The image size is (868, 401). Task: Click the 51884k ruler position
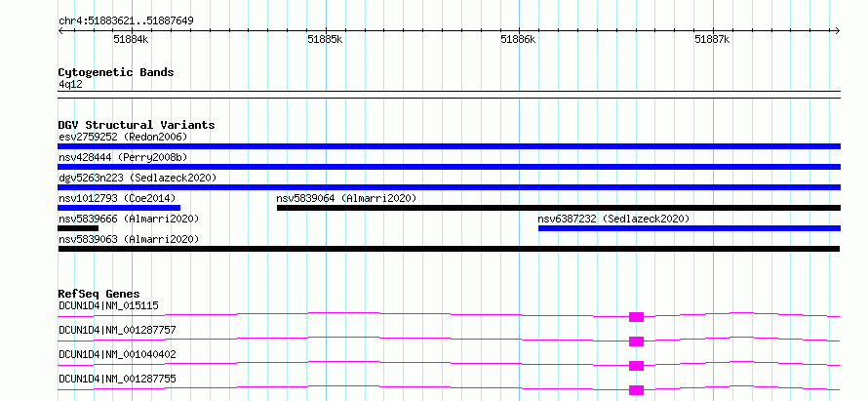132,39
